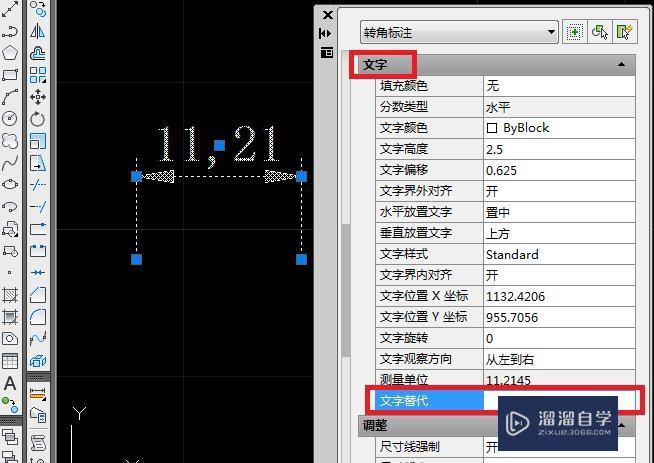Click the Table tool icon
The image size is (654, 463).
(x=9, y=361)
